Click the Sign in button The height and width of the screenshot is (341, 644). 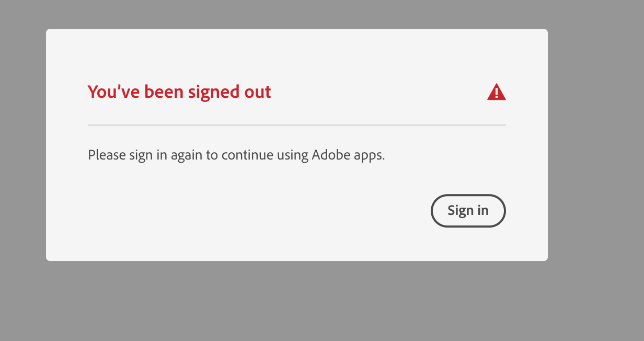[x=468, y=211]
